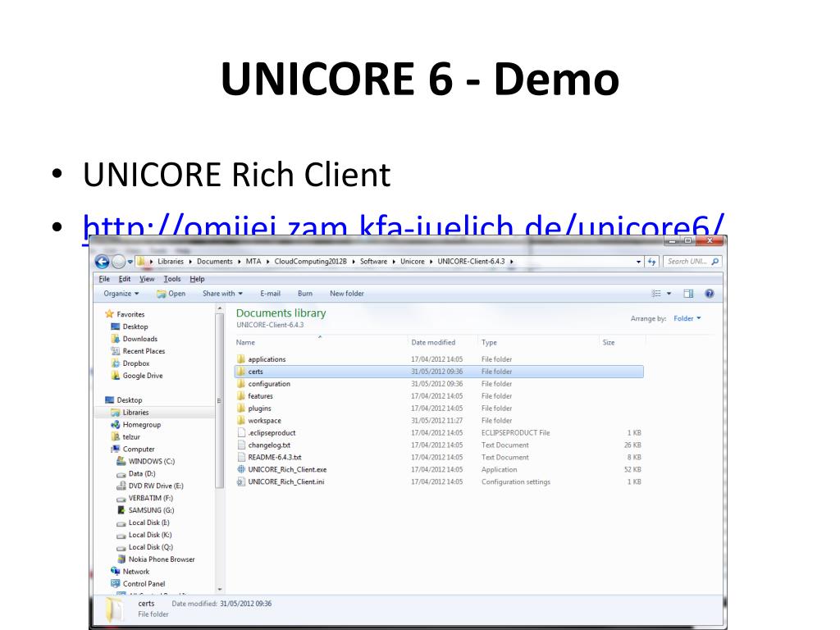This screenshot has width=840, height=630.
Task: Select the changelog.txt file
Action: pos(269,445)
